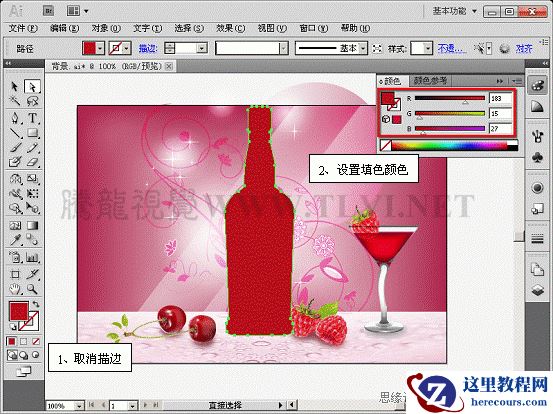Open the 样式 graphic style dropdown
Viewport: 553px width, 414px height.
pos(428,48)
